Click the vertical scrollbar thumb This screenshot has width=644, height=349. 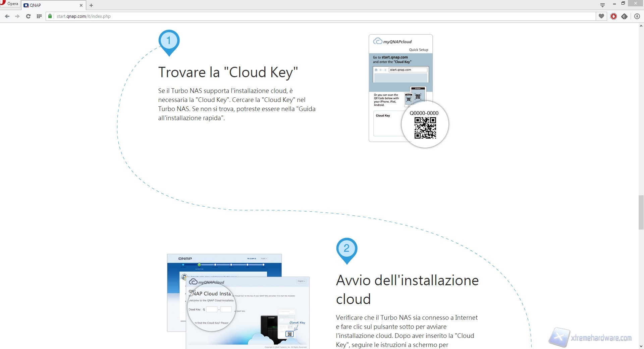click(x=641, y=211)
